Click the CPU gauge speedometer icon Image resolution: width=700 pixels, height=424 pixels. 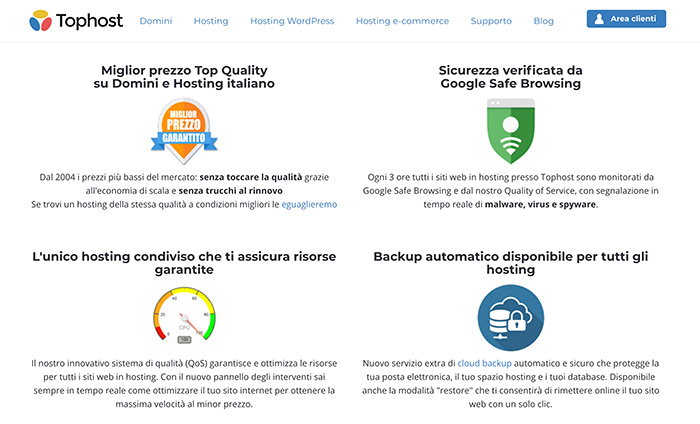184,316
